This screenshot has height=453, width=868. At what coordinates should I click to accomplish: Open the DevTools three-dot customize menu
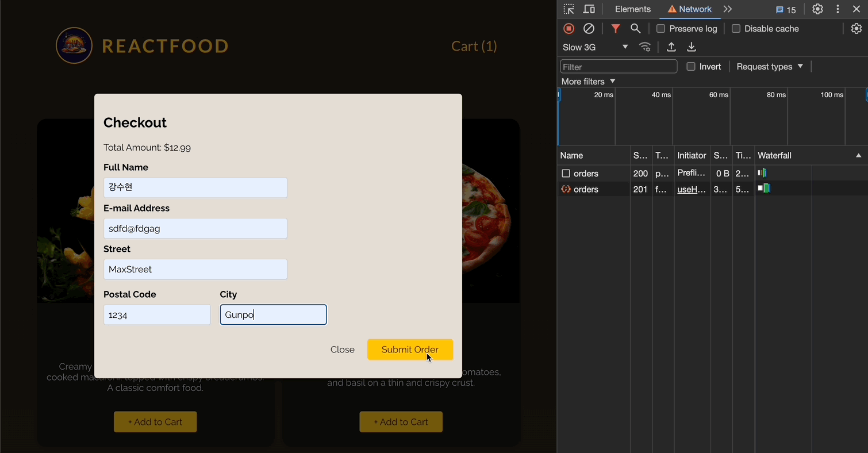(838, 9)
